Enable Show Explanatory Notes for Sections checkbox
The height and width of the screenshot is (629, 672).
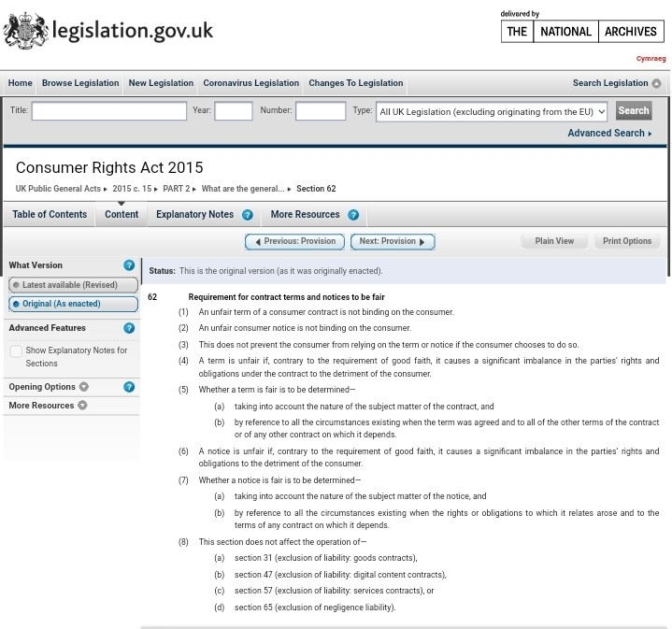pyautogui.click(x=16, y=351)
